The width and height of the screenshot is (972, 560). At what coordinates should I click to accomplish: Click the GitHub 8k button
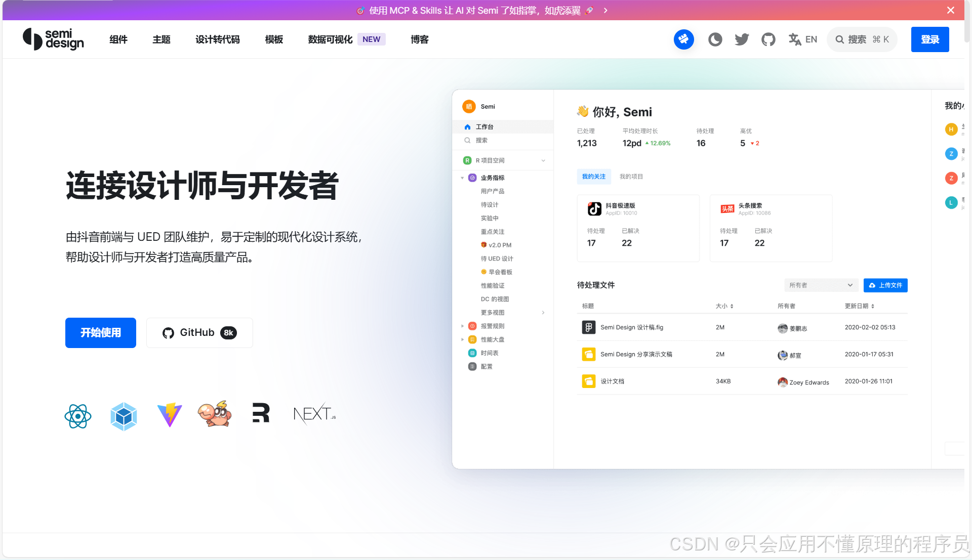[x=199, y=333]
